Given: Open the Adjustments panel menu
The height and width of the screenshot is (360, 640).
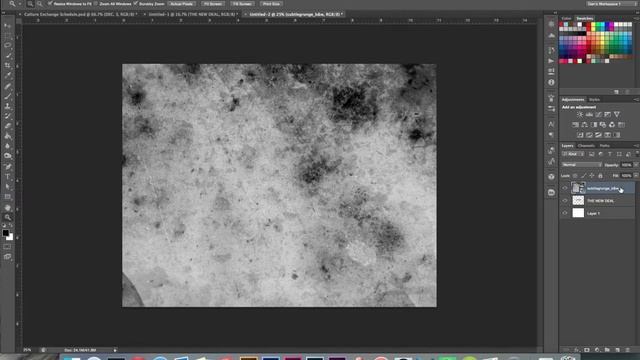Looking at the screenshot, I should 636,100.
